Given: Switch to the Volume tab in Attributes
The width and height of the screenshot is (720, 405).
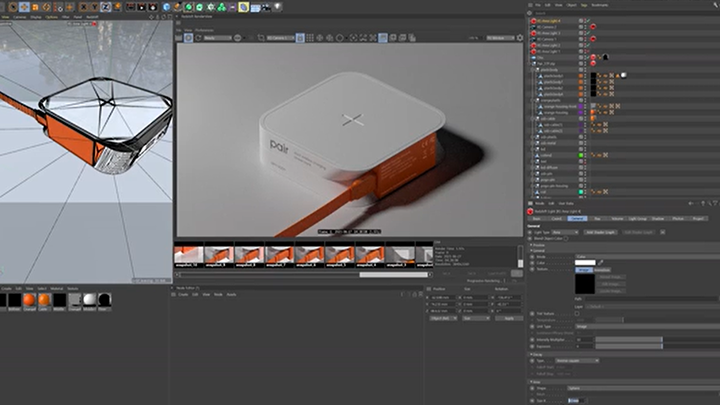Looking at the screenshot, I should pyautogui.click(x=617, y=219).
